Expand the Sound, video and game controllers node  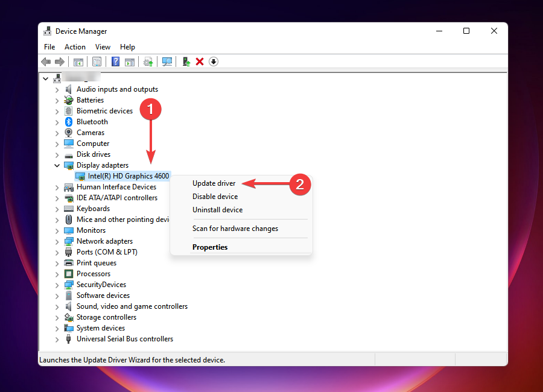(x=57, y=307)
